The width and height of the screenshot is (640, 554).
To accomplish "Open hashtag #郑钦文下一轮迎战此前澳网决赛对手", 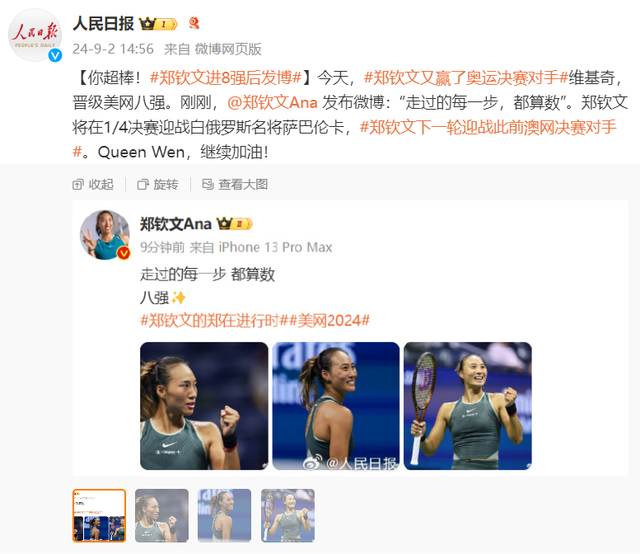I will coord(488,127).
